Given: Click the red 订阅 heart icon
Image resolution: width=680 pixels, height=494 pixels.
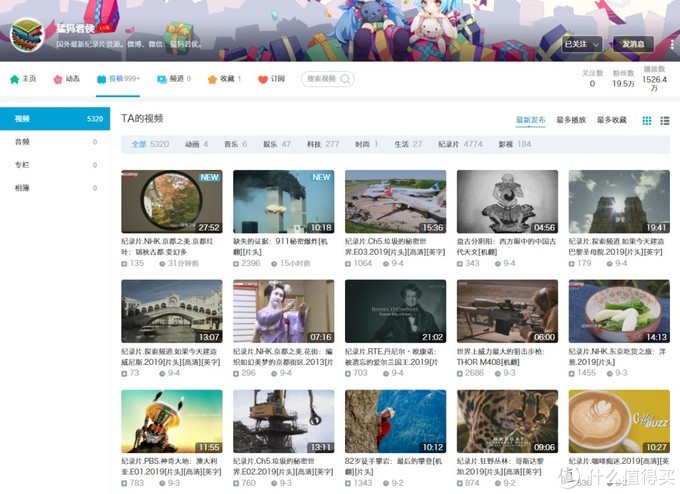Looking at the screenshot, I should [263, 79].
